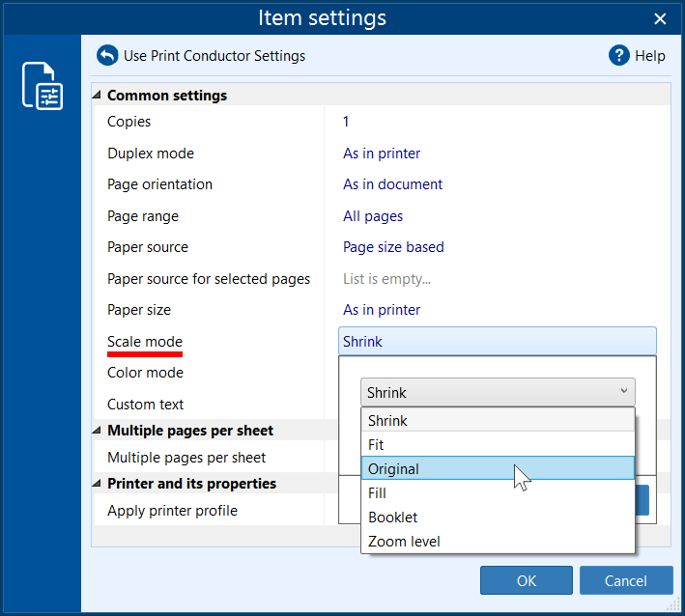Click the Scale mode Shrink field
This screenshot has width=685, height=616.
tap(497, 342)
